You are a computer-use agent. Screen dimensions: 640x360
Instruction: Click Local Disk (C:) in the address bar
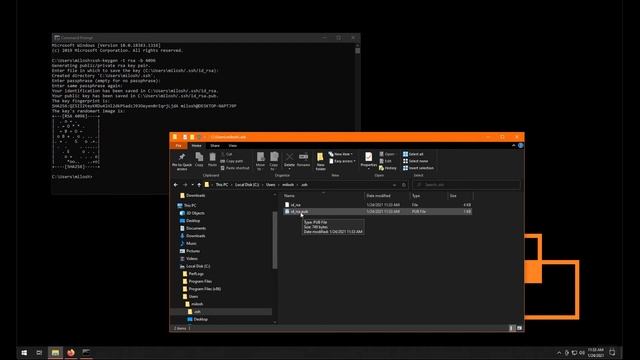tap(247, 185)
